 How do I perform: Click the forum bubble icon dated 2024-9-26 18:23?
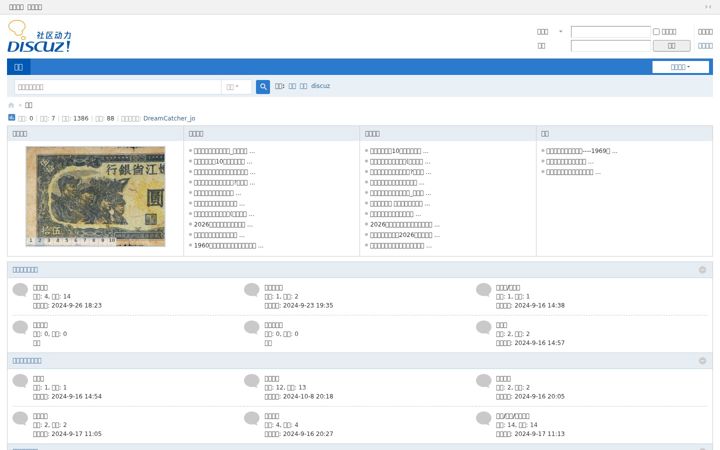pos(20,290)
